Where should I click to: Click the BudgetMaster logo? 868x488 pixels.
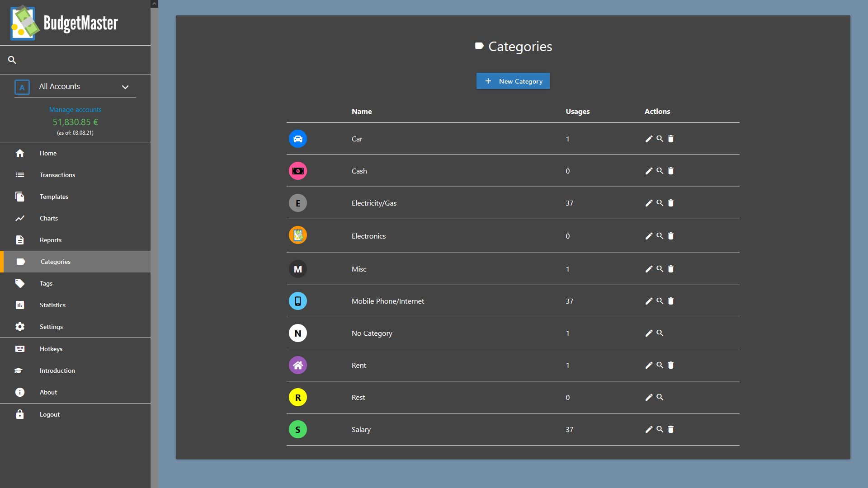coord(64,23)
